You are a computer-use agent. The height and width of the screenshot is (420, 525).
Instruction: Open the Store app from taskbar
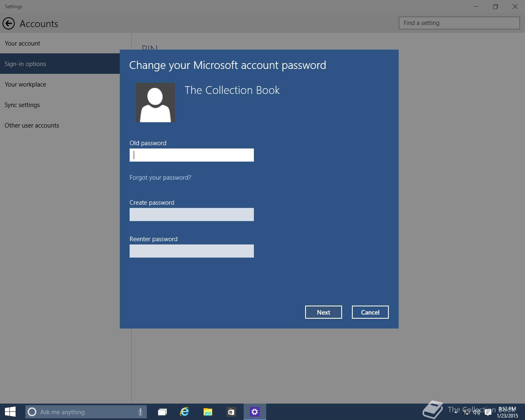coord(231,412)
